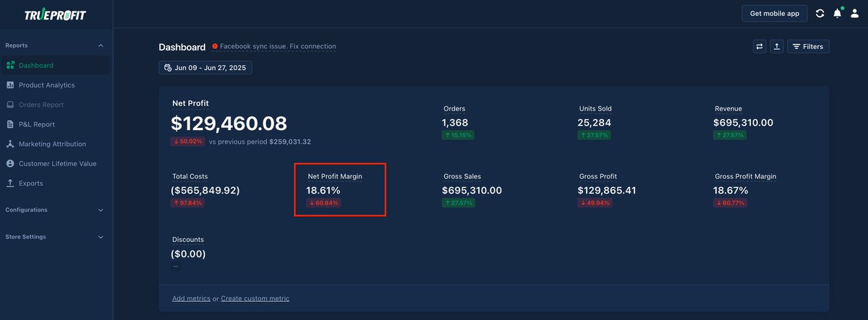Go to Marketing Attribution
The image size is (868, 320).
coord(56,144)
